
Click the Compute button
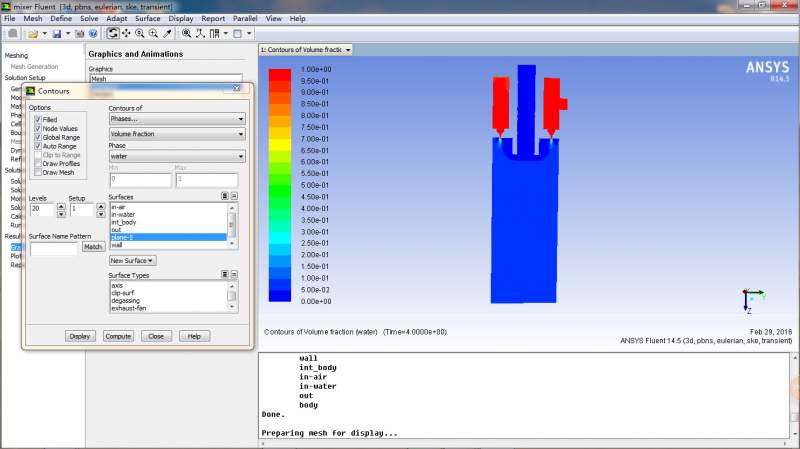[x=118, y=336]
